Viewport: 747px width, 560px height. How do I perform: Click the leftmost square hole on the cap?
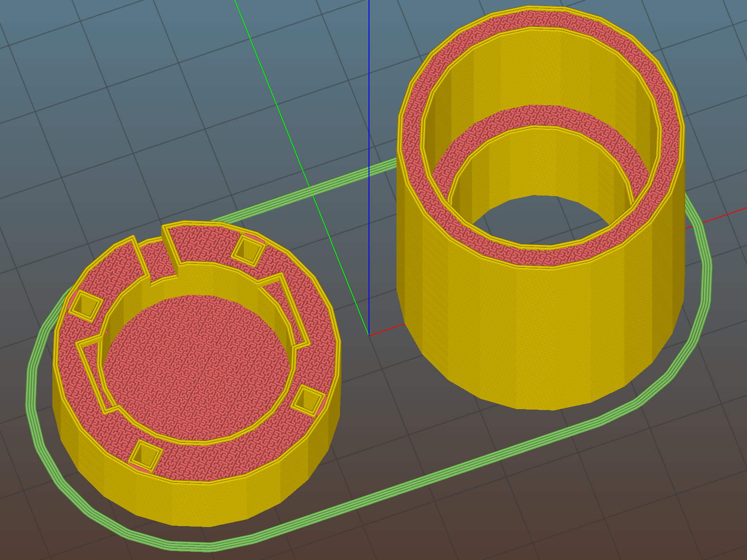point(84,304)
